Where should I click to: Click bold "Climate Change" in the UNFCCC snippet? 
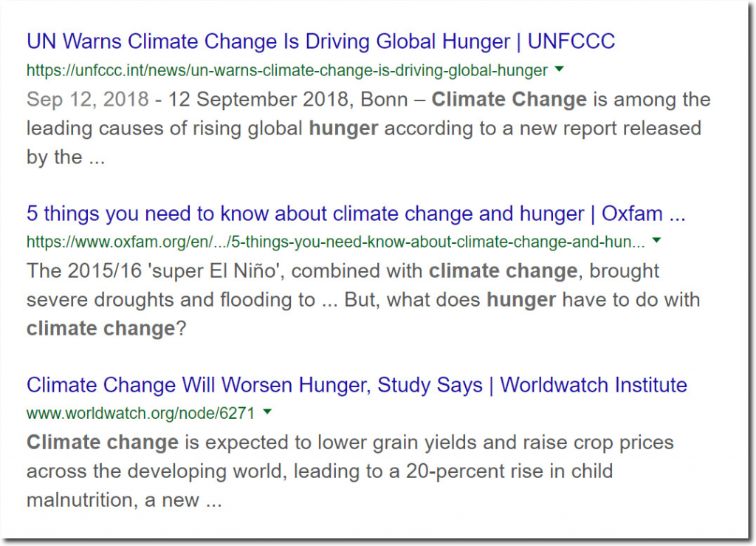[x=509, y=100]
